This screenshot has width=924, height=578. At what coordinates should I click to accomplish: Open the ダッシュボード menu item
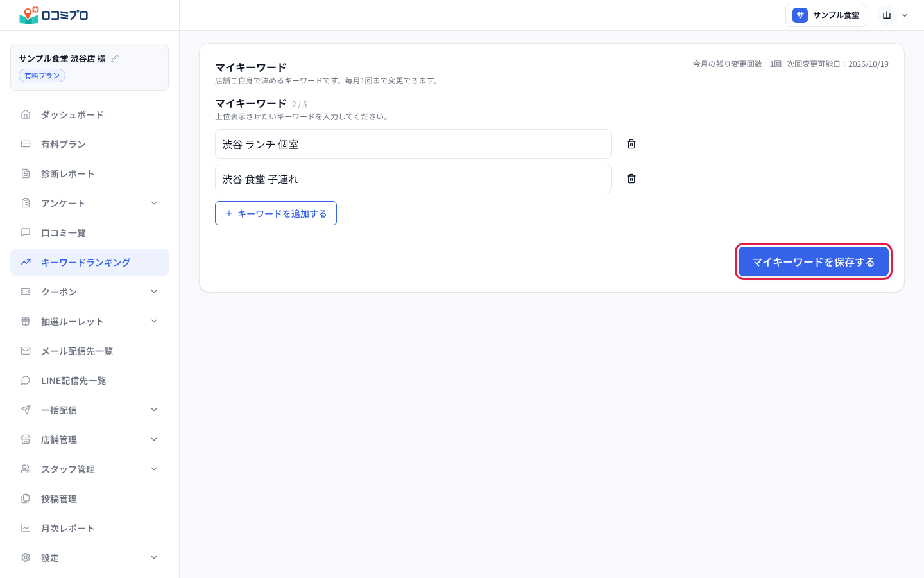click(89, 114)
